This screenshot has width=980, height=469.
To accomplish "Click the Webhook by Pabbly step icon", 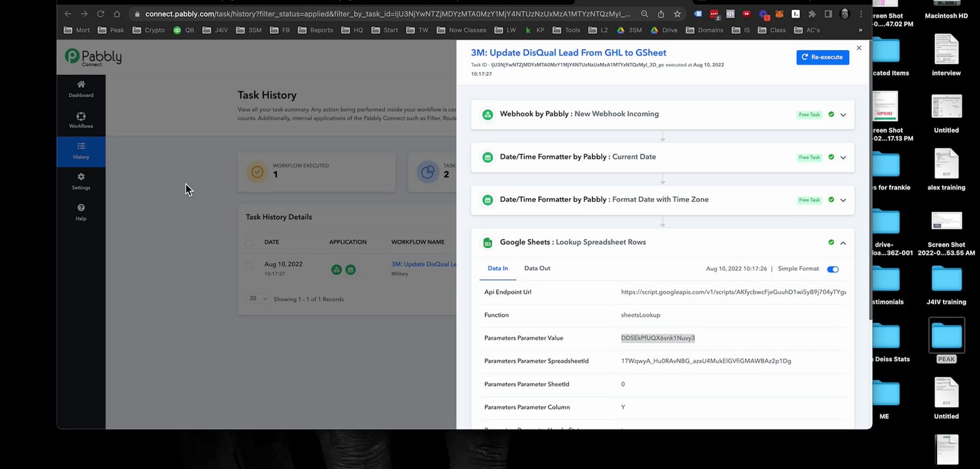I will click(487, 115).
